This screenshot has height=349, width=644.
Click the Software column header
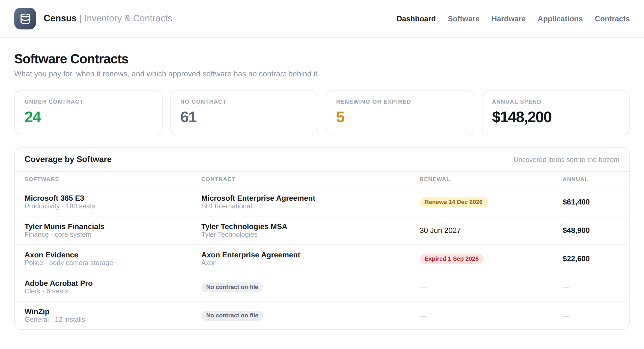click(x=42, y=179)
